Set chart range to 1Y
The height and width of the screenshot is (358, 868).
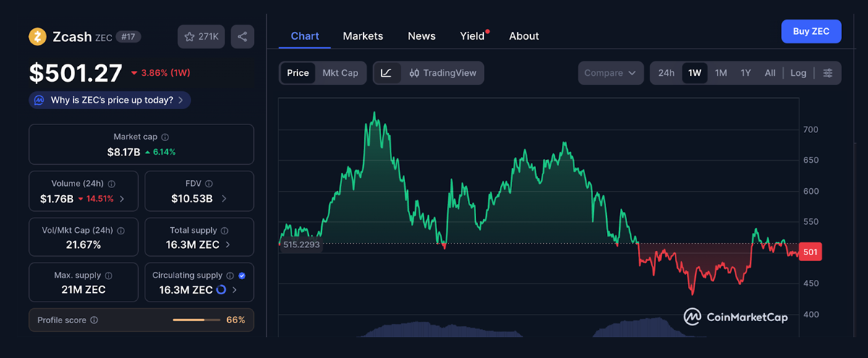click(746, 73)
